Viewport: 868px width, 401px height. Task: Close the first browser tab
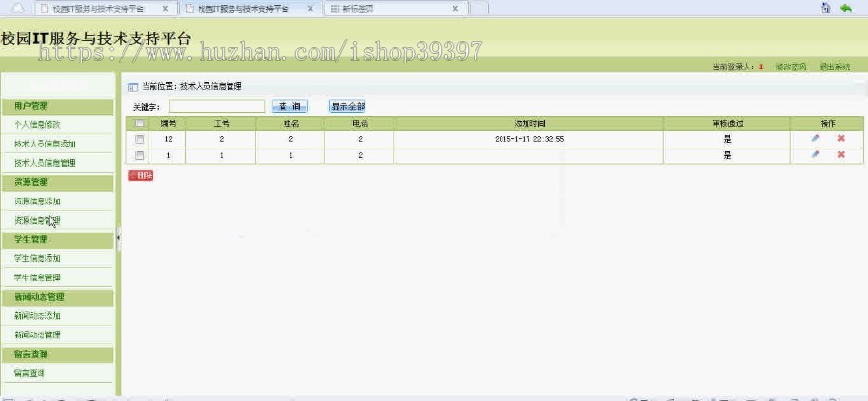point(165,9)
